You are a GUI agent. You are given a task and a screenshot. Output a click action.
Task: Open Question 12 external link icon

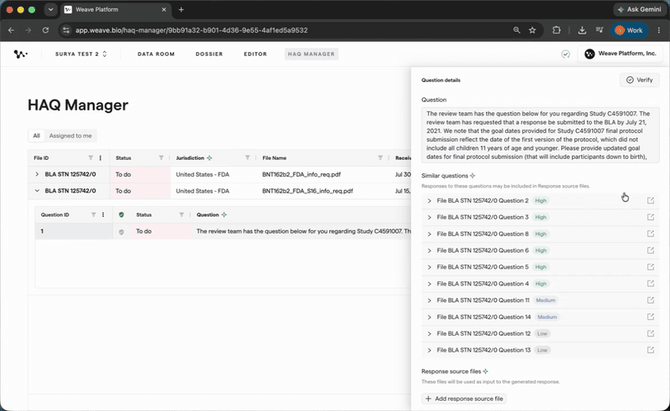pyautogui.click(x=650, y=334)
